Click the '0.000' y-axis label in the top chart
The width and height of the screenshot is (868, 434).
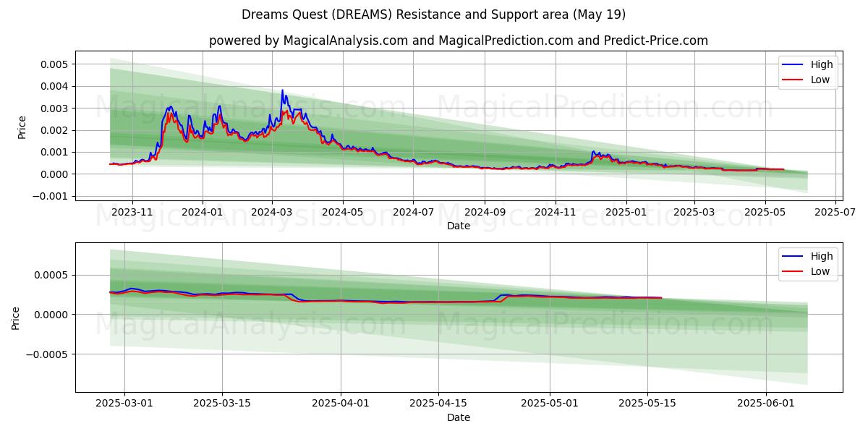(54, 174)
